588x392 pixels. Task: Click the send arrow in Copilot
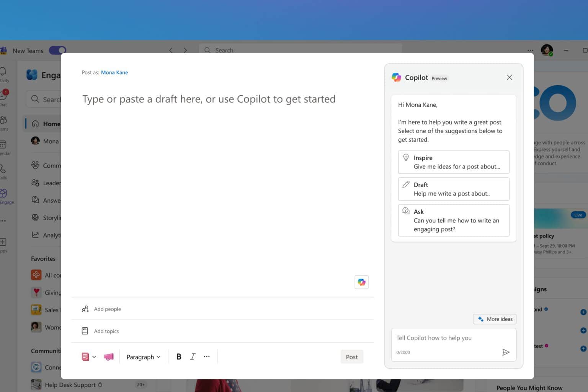pos(506,352)
